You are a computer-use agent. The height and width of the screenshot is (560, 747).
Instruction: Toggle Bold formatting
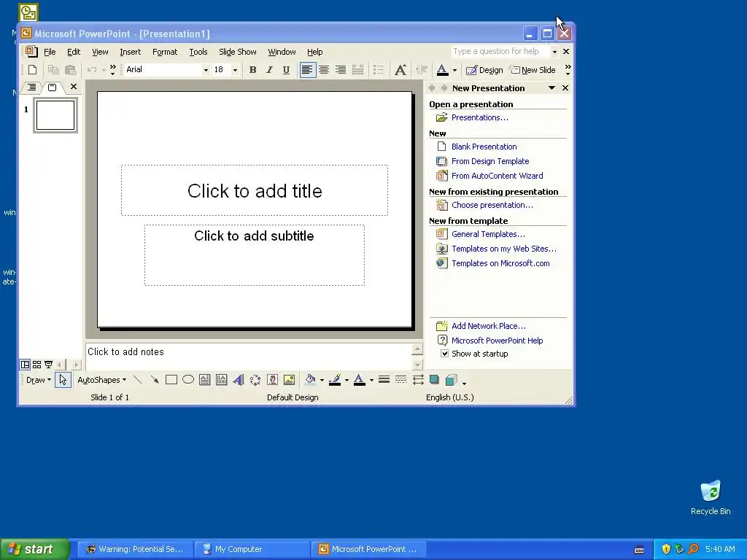[x=252, y=69]
